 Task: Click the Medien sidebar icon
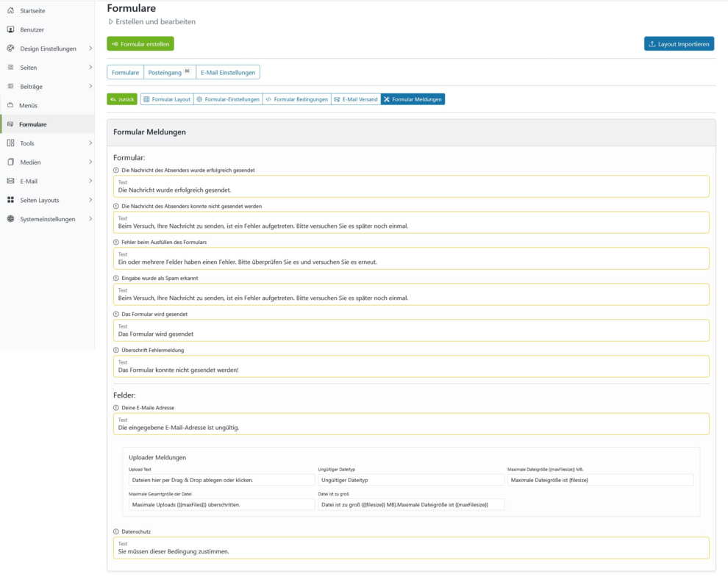click(x=11, y=162)
